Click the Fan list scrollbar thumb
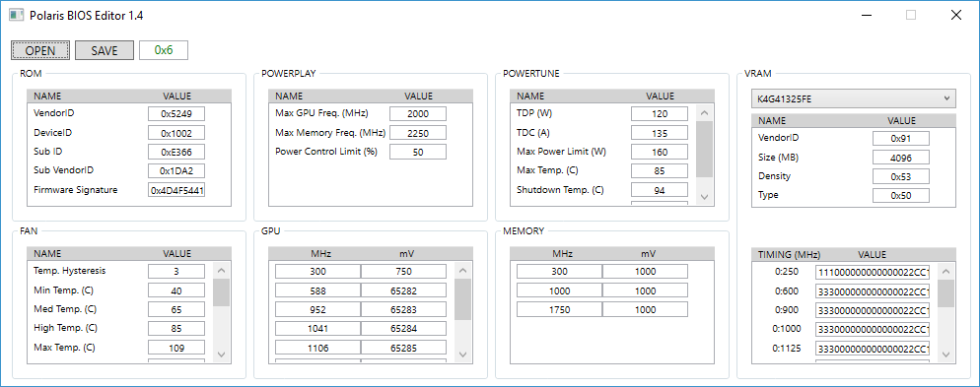 pos(221,292)
